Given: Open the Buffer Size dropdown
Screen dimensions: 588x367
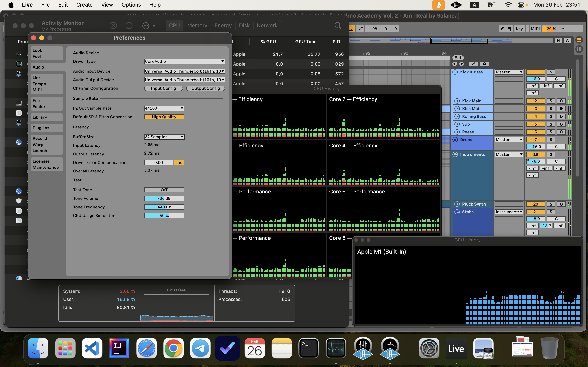Looking at the screenshot, I should [164, 137].
